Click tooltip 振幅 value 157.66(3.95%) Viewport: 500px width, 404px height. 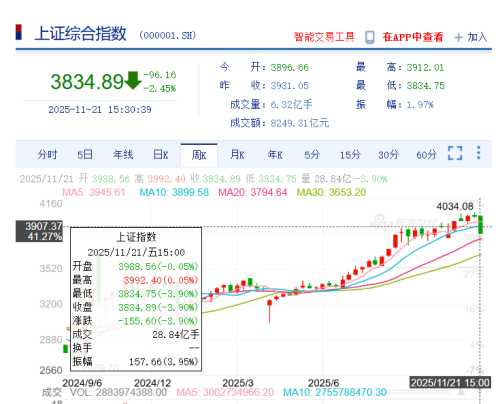(163, 362)
